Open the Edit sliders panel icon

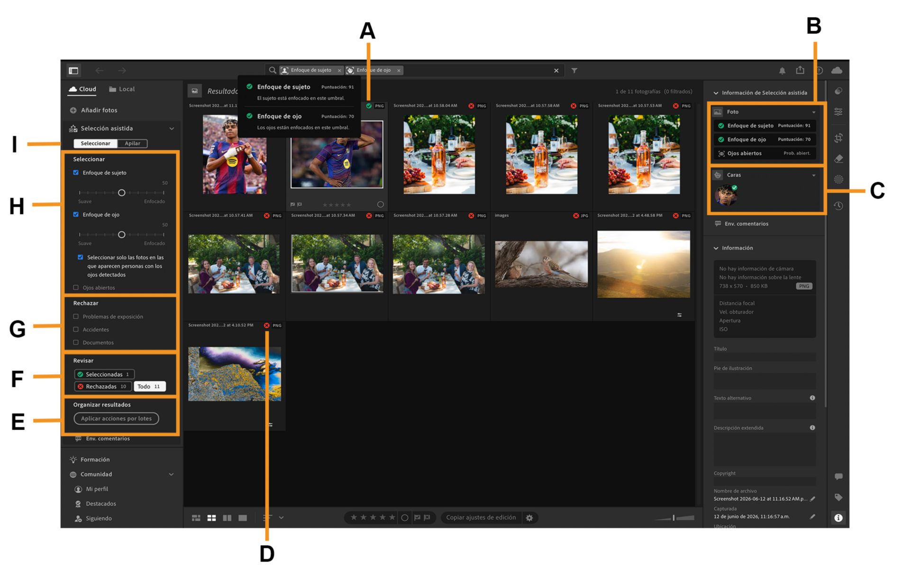[x=838, y=112]
